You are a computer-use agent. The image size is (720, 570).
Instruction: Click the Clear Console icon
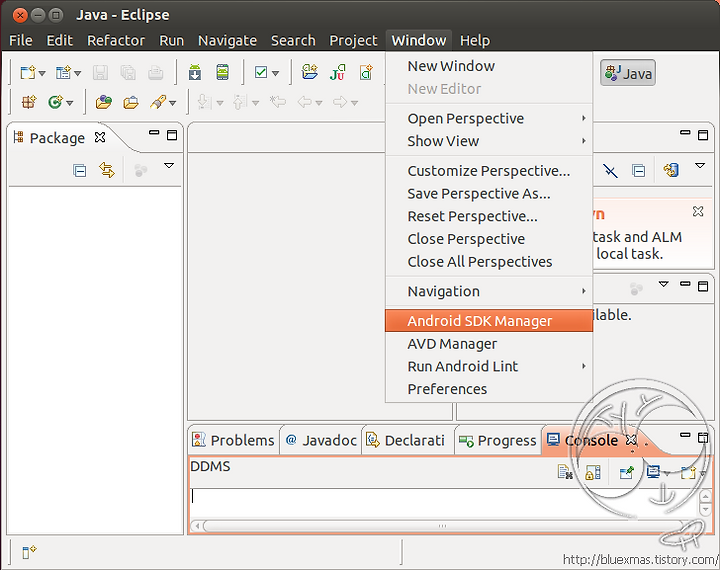coord(565,472)
